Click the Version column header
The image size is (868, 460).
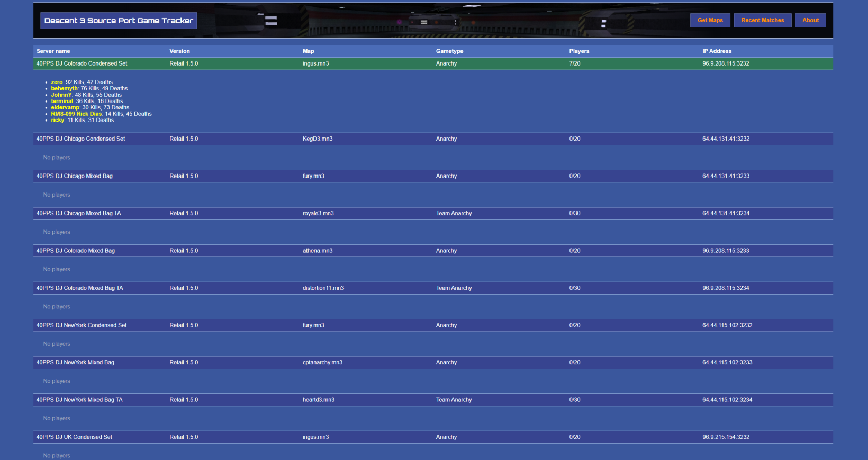tap(179, 51)
